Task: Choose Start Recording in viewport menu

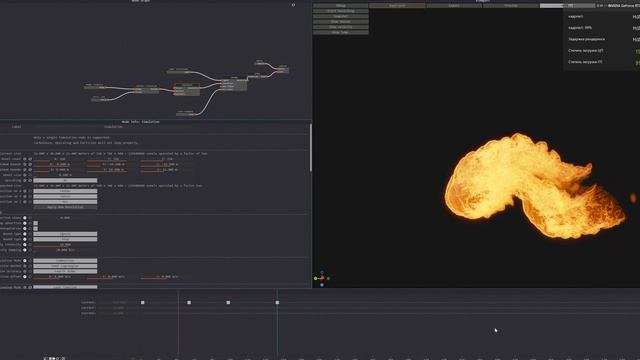Action: pyautogui.click(x=341, y=11)
